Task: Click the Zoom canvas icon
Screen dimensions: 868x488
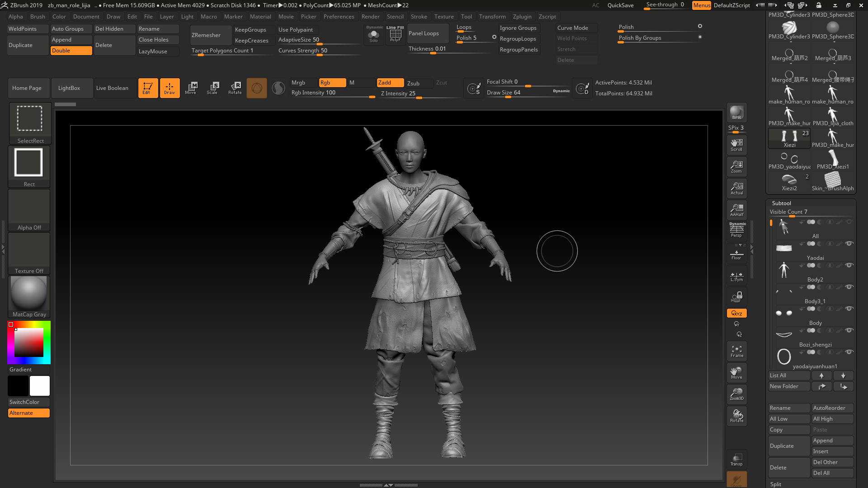Action: [x=736, y=167]
